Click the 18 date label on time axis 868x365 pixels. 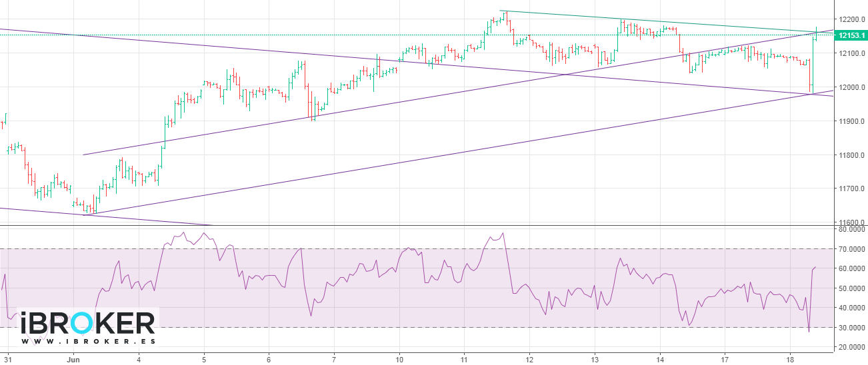click(x=789, y=358)
